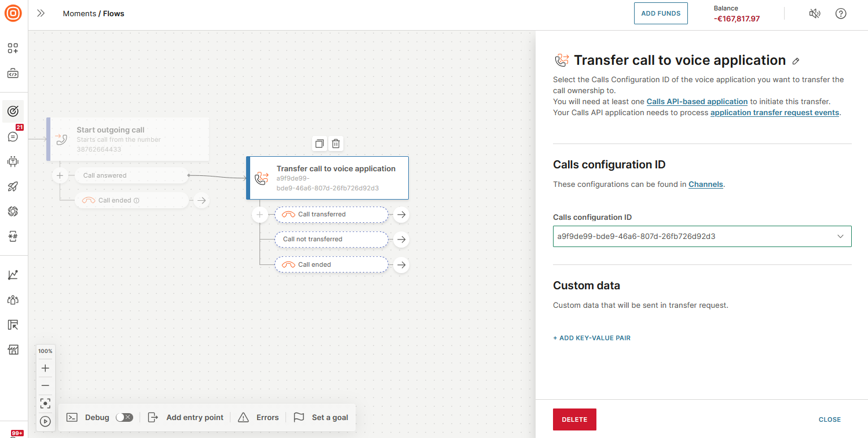Click ADD KEY-VALUE PAIR

592,338
